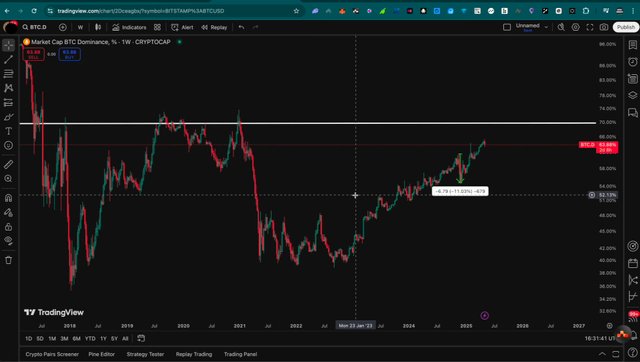640x362 pixels.
Task: Create an Alert
Action: pos(182,27)
